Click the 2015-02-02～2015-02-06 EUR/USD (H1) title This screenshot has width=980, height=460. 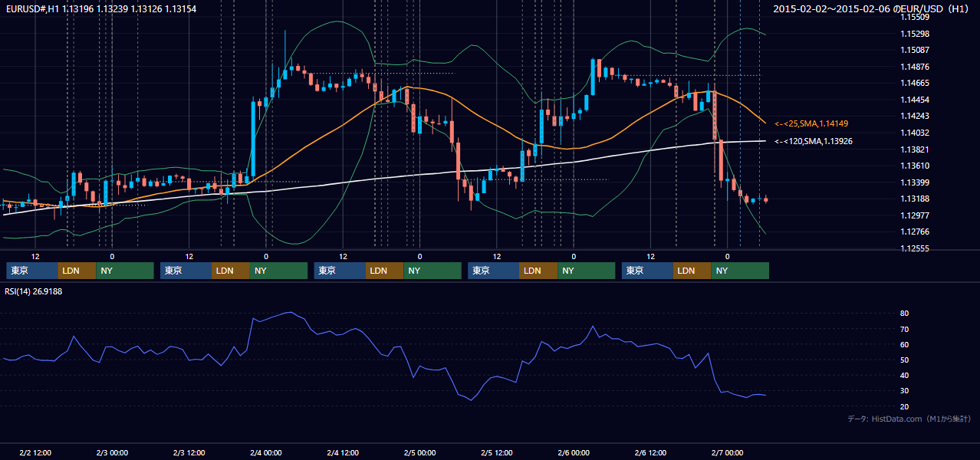(x=872, y=8)
